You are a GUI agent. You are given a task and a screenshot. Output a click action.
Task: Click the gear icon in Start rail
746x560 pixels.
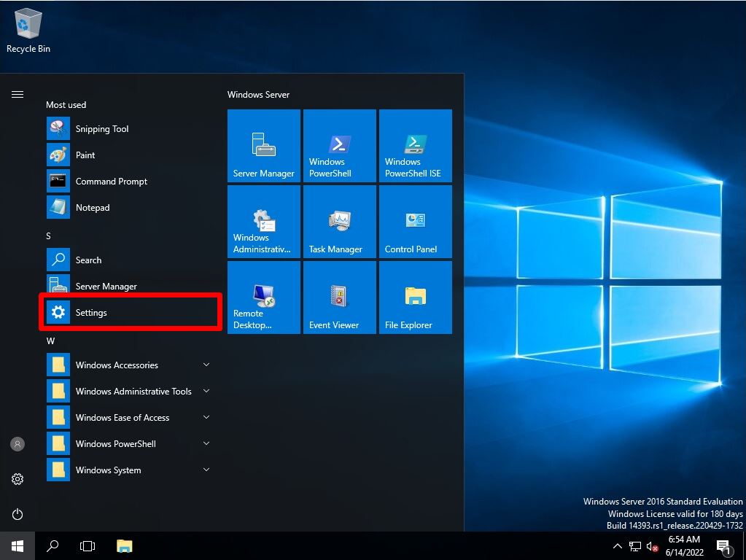tap(18, 479)
